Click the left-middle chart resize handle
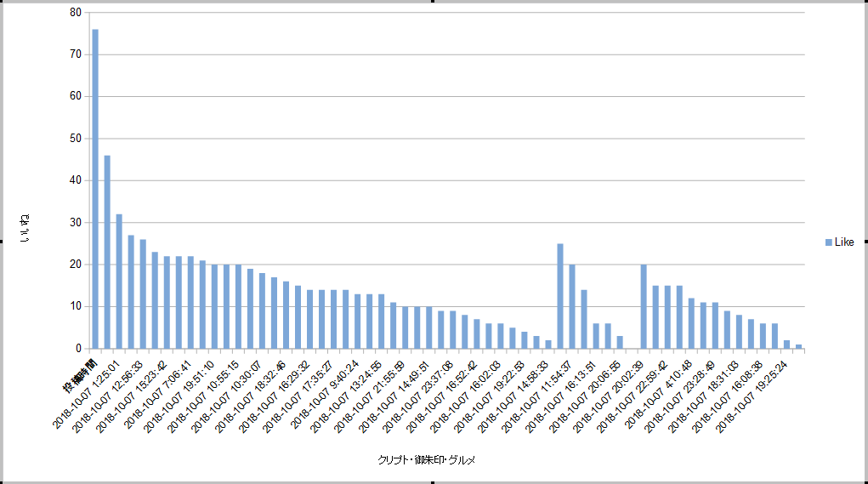 coord(2,242)
